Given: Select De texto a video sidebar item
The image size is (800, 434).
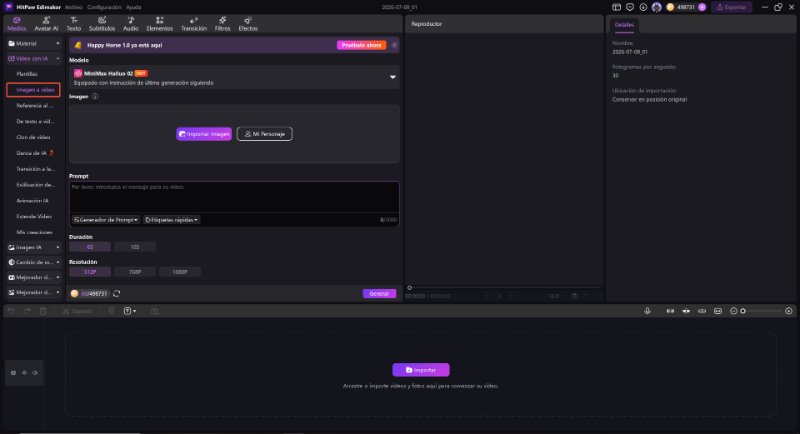Looking at the screenshot, I should 35,121.
